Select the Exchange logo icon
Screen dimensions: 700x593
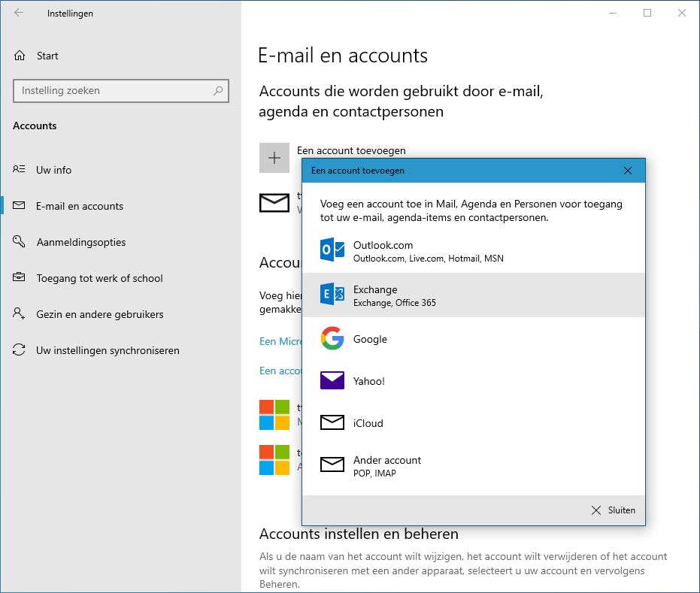point(332,295)
